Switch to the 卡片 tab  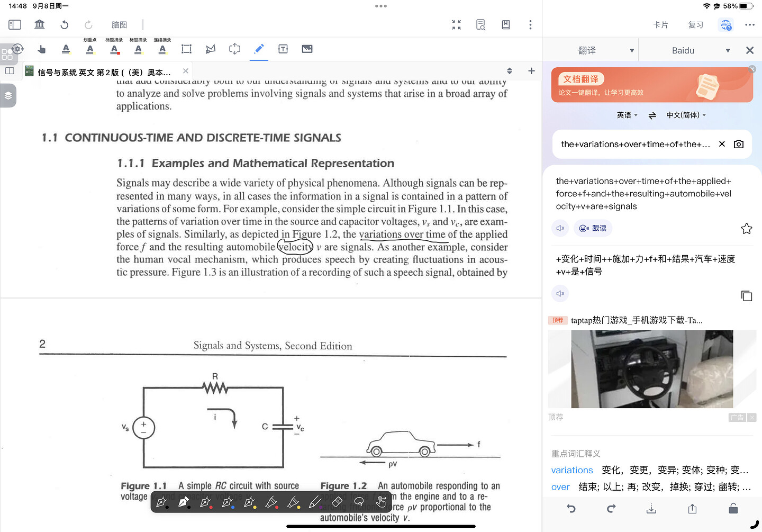pyautogui.click(x=660, y=25)
